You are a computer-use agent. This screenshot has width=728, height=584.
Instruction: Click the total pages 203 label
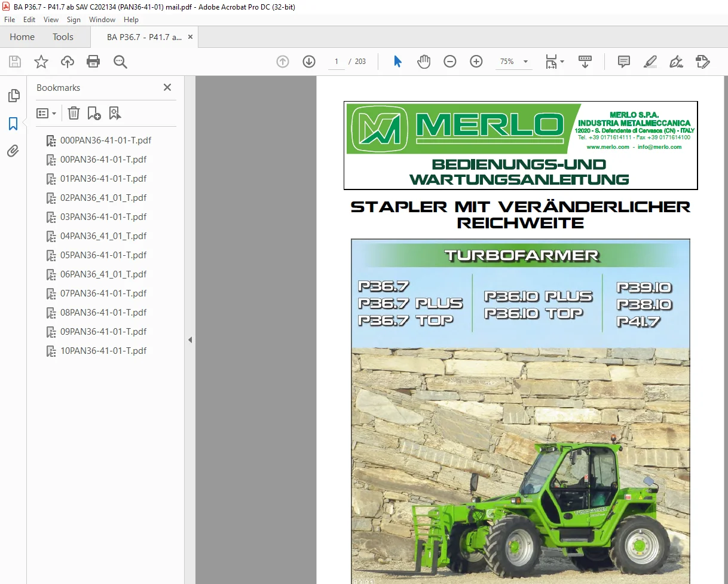click(360, 62)
